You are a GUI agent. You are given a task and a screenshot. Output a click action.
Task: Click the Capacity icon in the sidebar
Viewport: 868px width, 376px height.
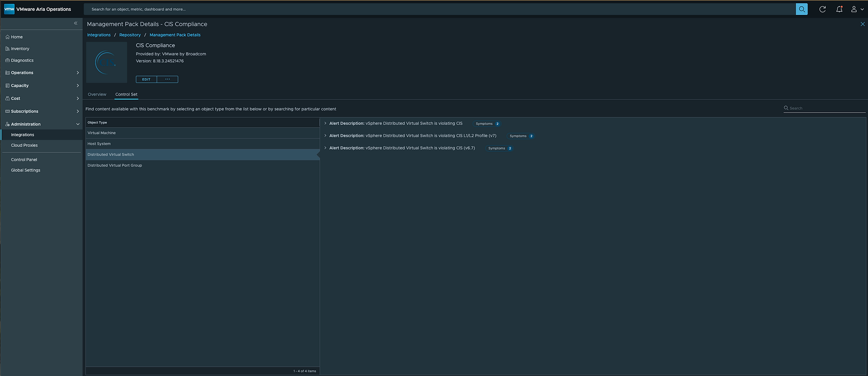(x=7, y=85)
